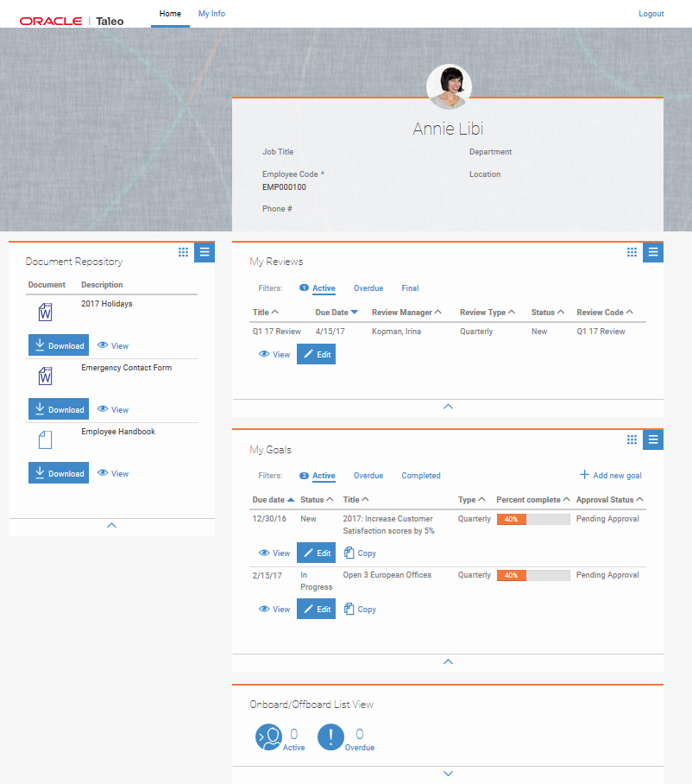View the Increase Customer Satisfaction goal
Viewport: 692px width, 784px height.
coord(274,553)
